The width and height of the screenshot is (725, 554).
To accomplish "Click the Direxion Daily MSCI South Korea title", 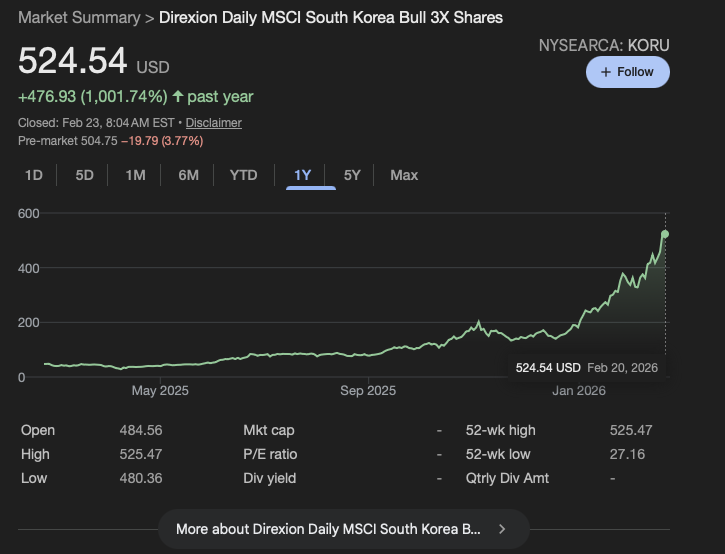I will click(331, 18).
